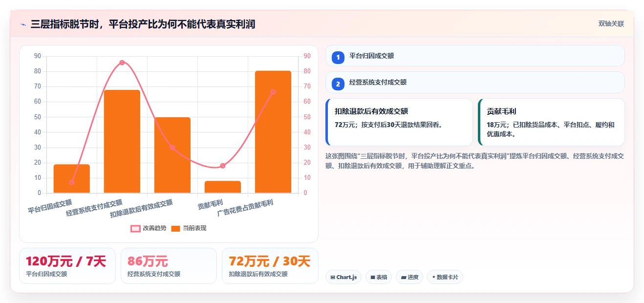Select numbered badge 1 for 平台归因成交额
The width and height of the screenshot is (644, 303).
tap(338, 57)
